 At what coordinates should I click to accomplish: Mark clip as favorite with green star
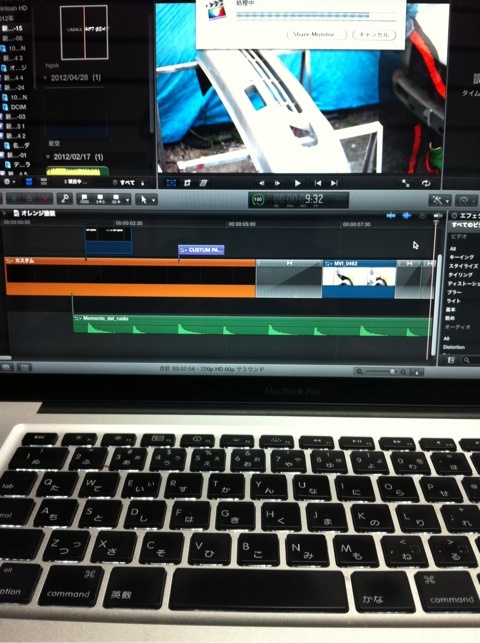(14, 199)
